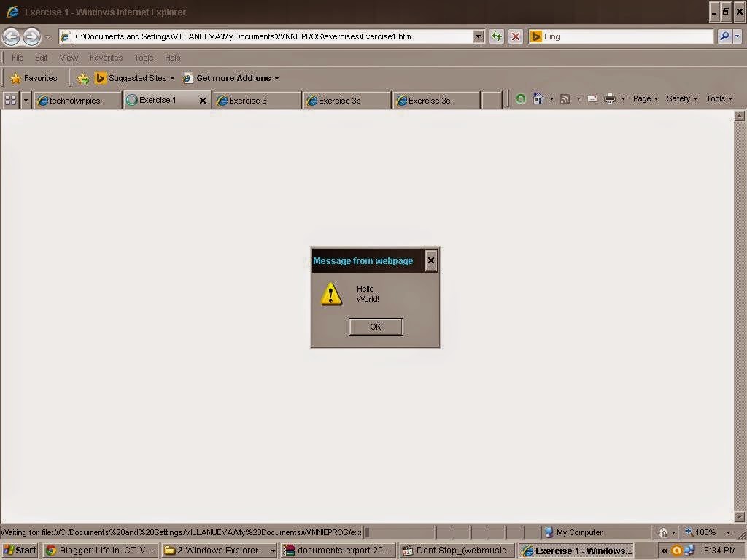Click the warning icon in dialog
747x560 pixels.
331,293
